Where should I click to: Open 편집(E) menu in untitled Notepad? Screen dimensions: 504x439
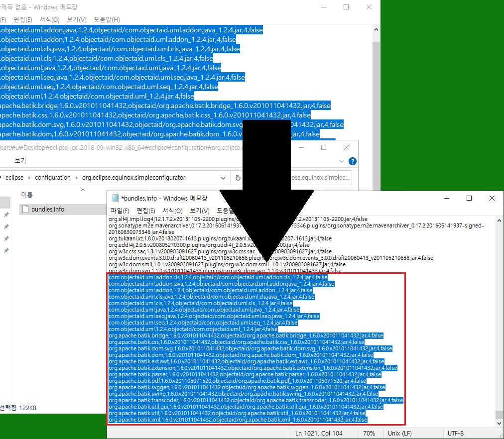tap(23, 19)
